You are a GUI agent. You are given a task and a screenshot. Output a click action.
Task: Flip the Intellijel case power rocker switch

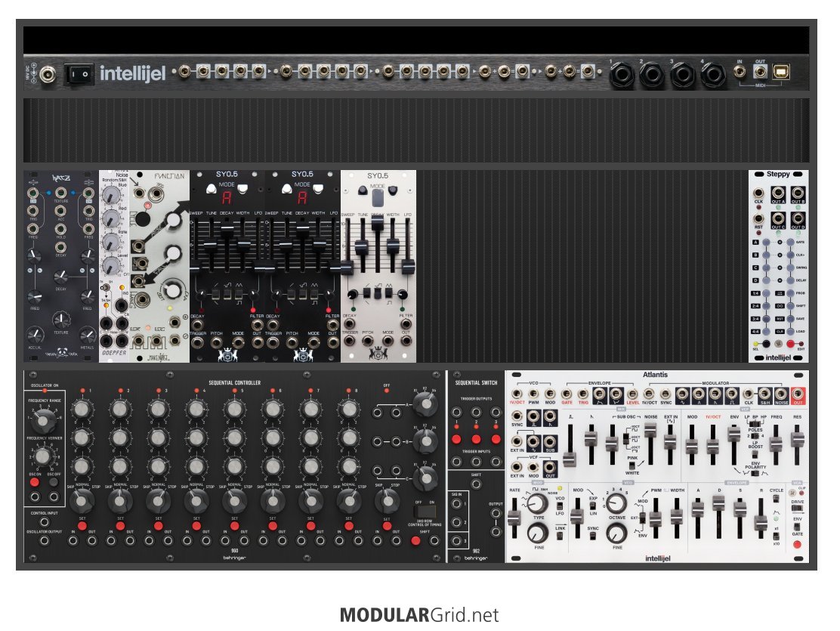tap(79, 74)
